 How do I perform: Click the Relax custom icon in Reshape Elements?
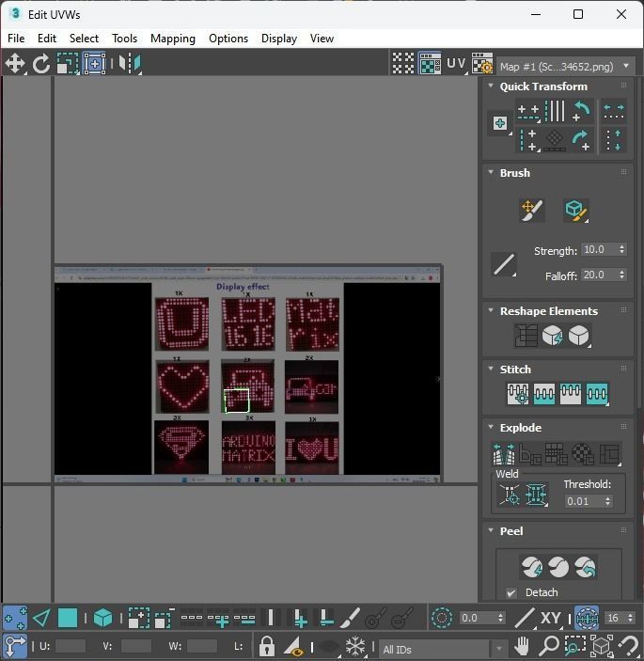(x=579, y=336)
